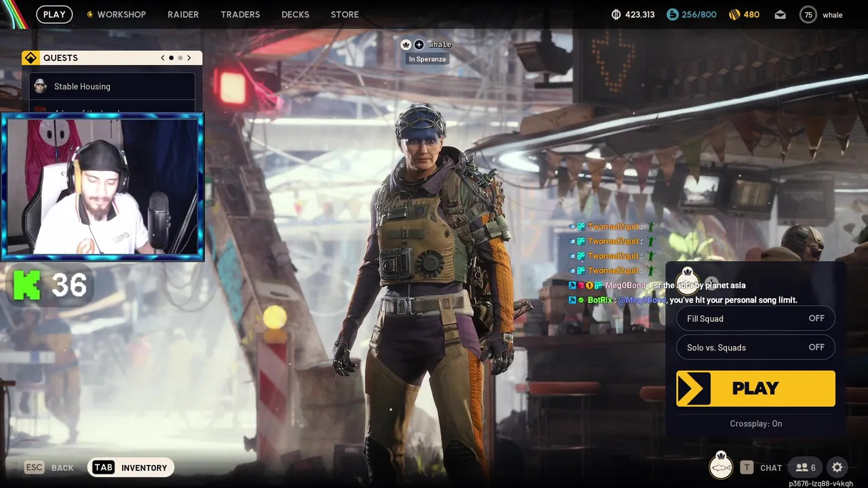Click the whale username in top bar
868x488 pixels.
[833, 15]
